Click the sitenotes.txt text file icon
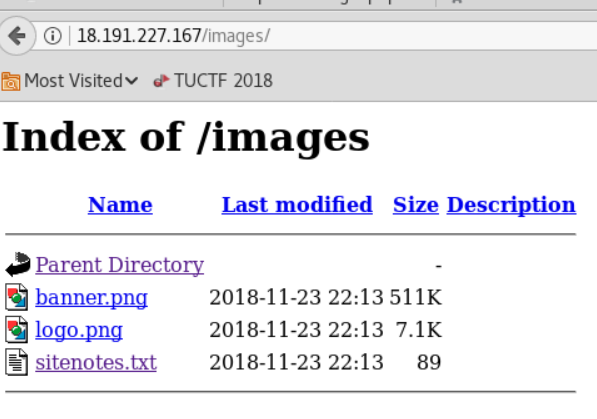 pyautogui.click(x=17, y=362)
